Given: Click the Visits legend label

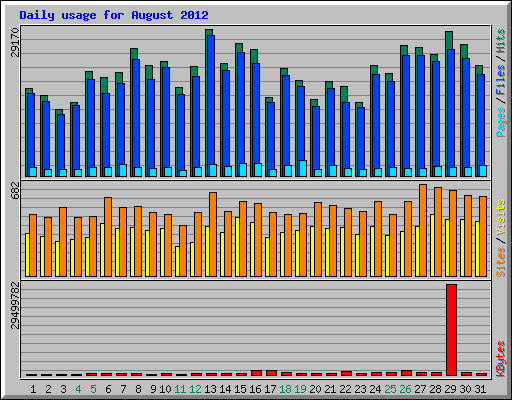Looking at the screenshot, I should pos(500,217).
